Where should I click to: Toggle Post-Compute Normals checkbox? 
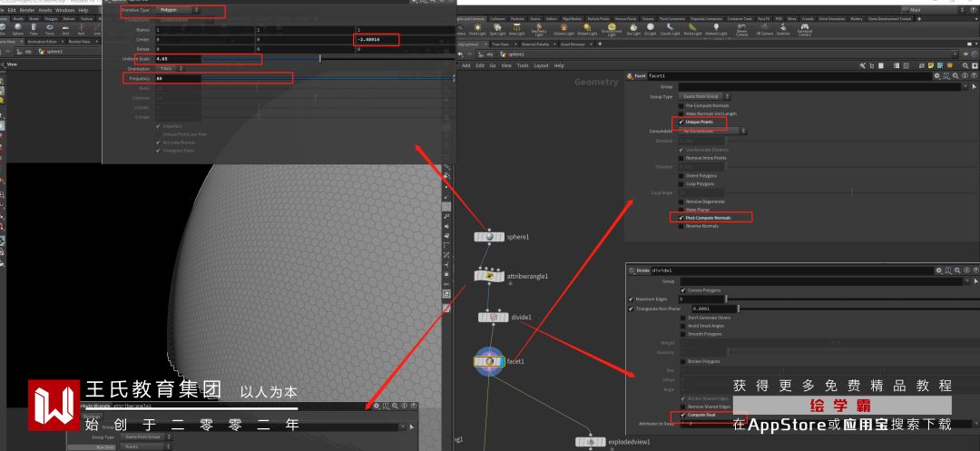681,218
